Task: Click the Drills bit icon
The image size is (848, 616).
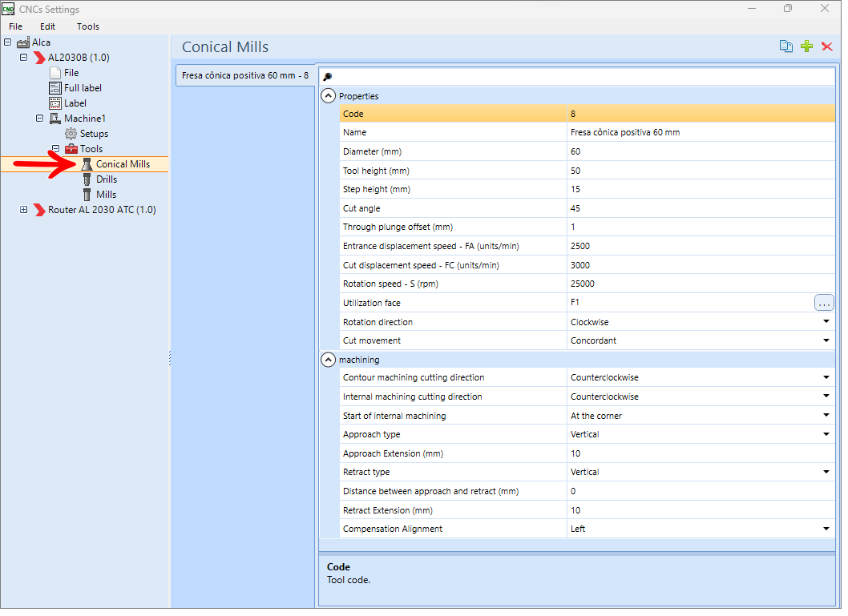Action: coord(87,180)
